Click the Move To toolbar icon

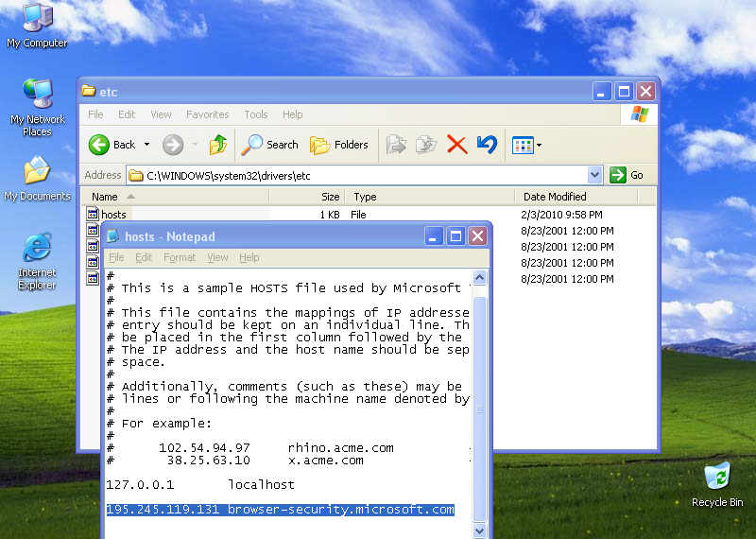pos(396,145)
